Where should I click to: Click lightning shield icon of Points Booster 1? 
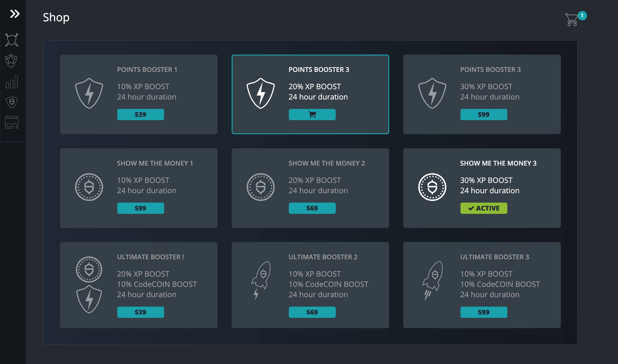pos(89,93)
